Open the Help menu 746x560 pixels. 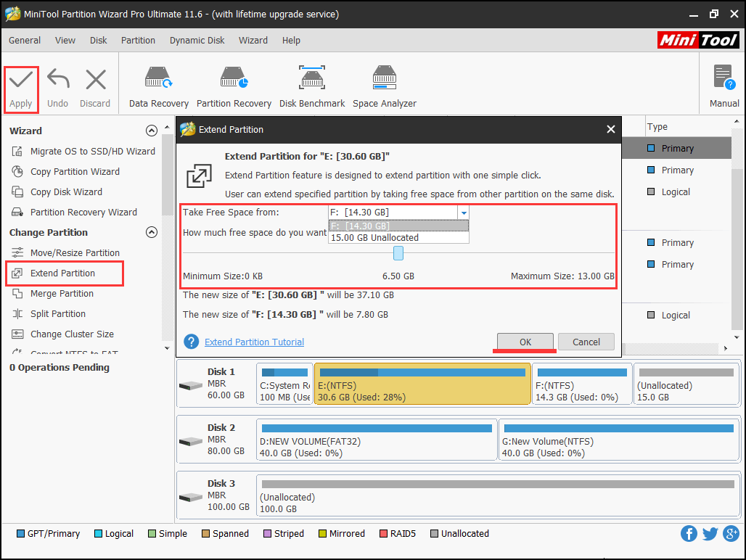(291, 41)
